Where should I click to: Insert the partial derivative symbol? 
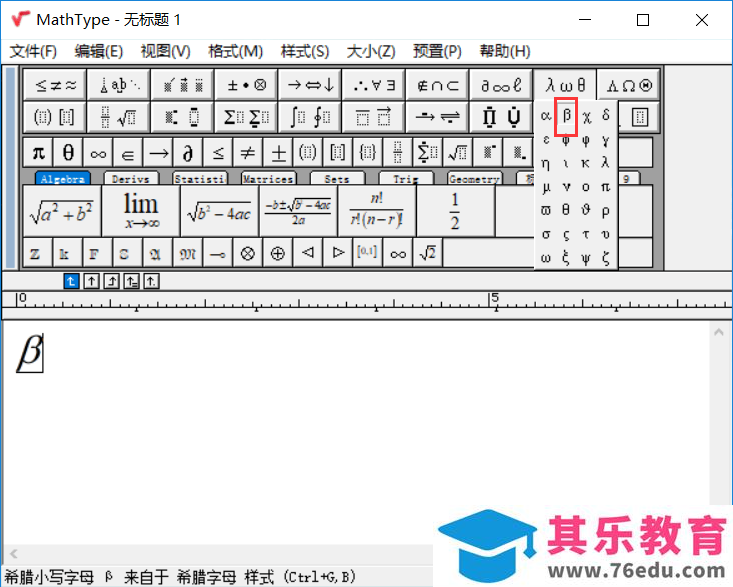point(188,152)
